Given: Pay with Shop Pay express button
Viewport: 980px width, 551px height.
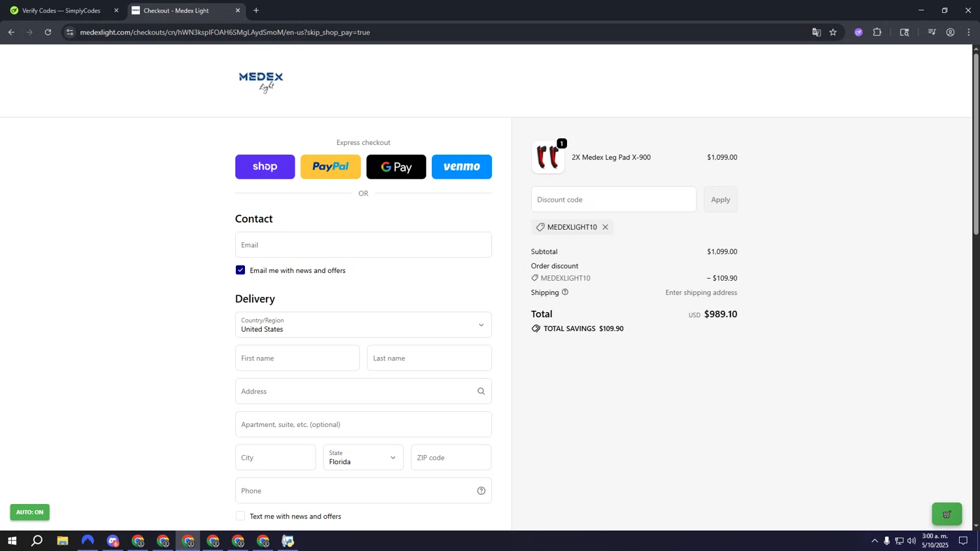Looking at the screenshot, I should point(265,166).
